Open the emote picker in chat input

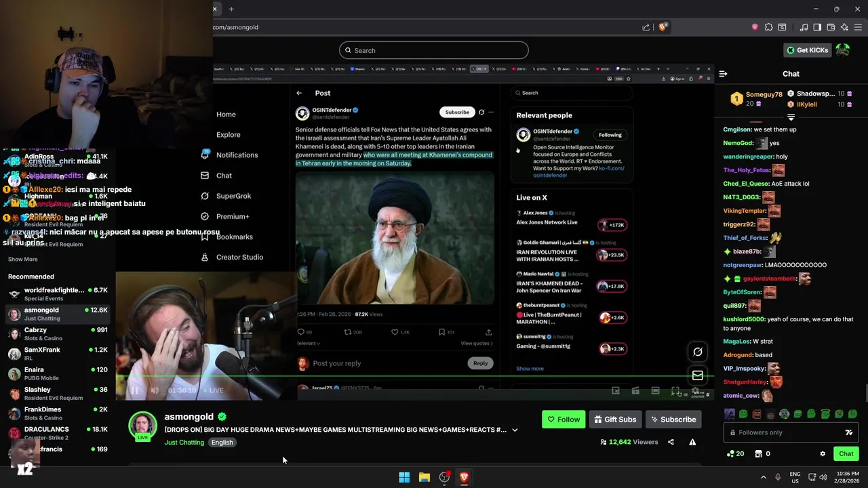848,432
